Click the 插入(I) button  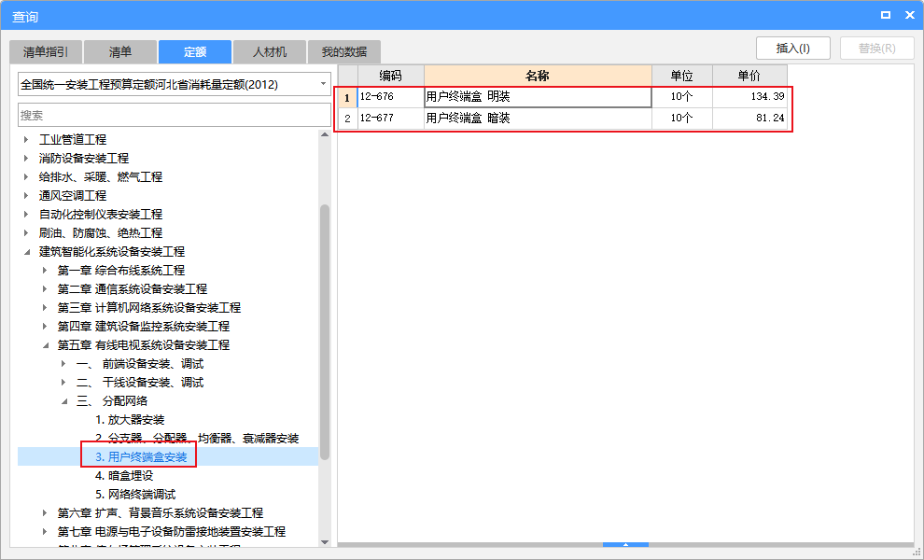coord(793,49)
